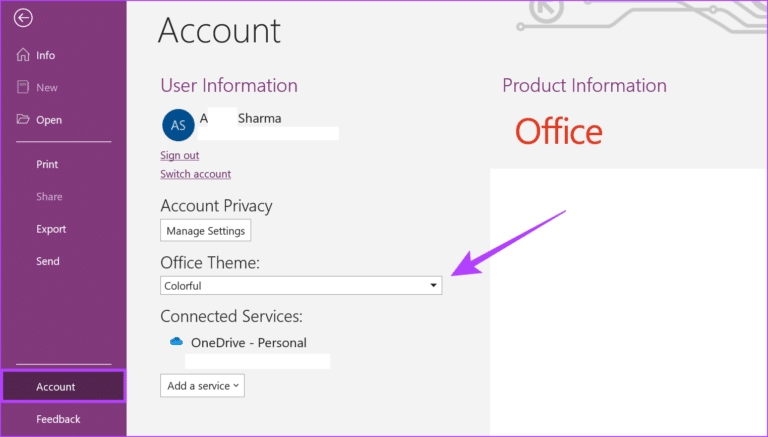Open the Info menu label

tap(46, 55)
